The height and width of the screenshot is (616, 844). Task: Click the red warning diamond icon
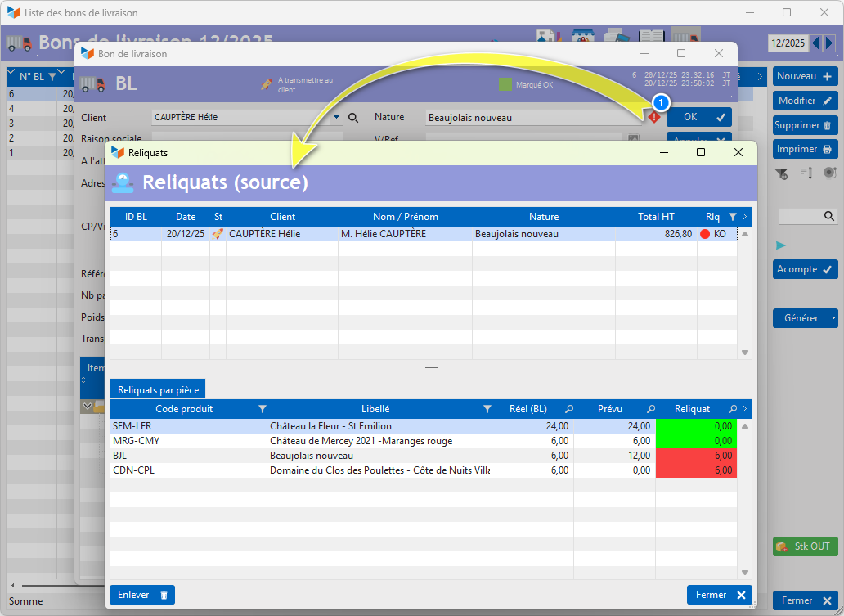pyautogui.click(x=653, y=117)
